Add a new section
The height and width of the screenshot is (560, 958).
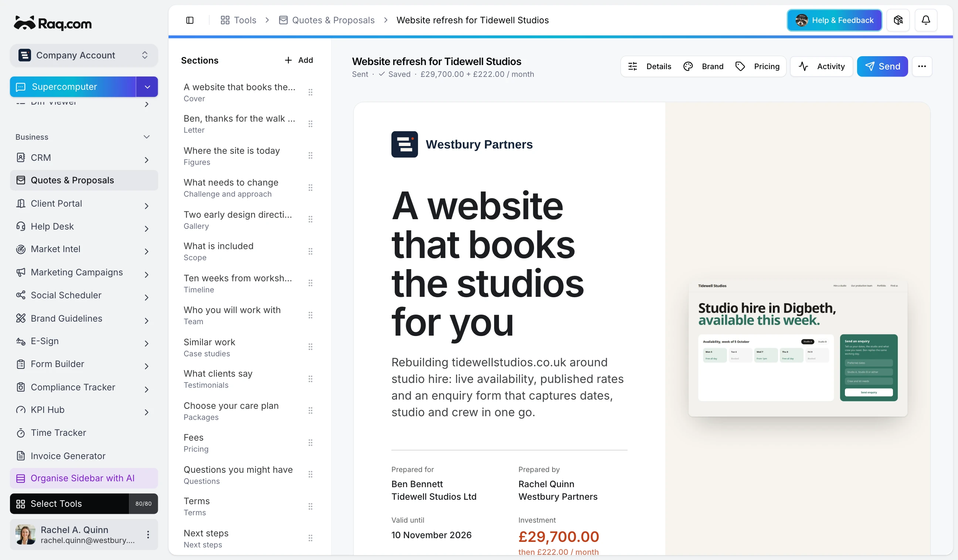point(299,60)
